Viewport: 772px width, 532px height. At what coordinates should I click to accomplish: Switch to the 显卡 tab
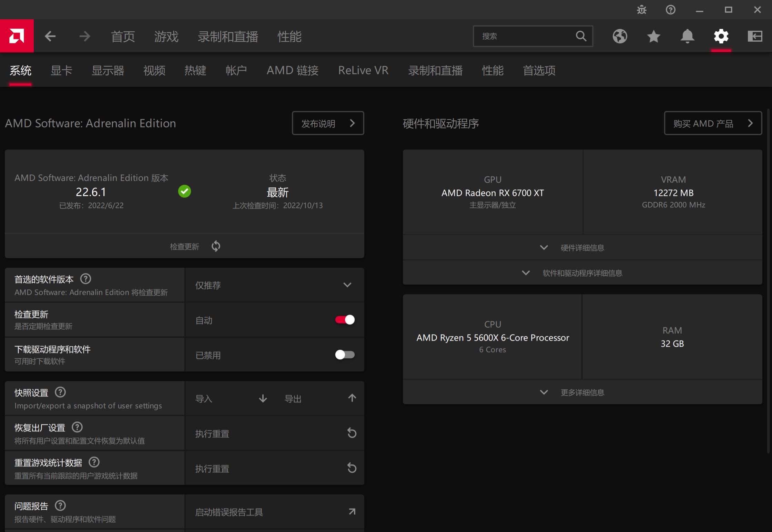(x=61, y=70)
